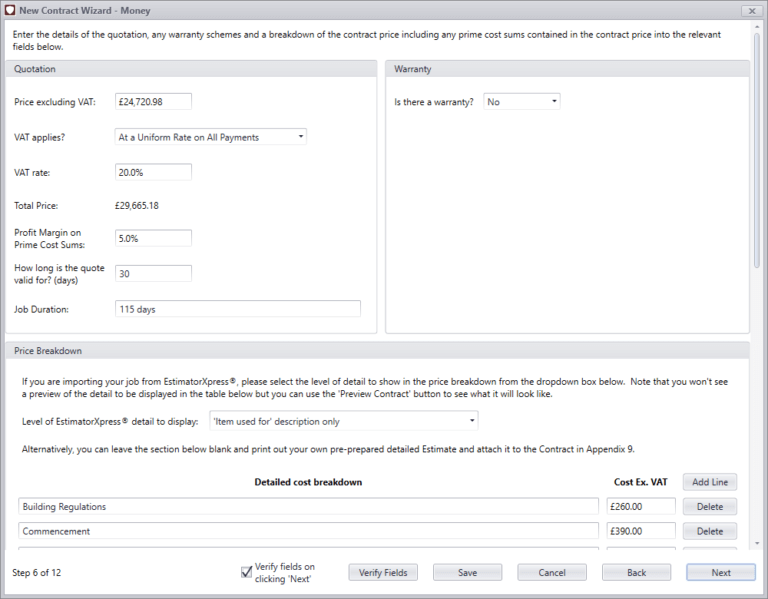Viewport: 768px width, 599px height.
Task: Click the Next button
Action: coord(721,573)
